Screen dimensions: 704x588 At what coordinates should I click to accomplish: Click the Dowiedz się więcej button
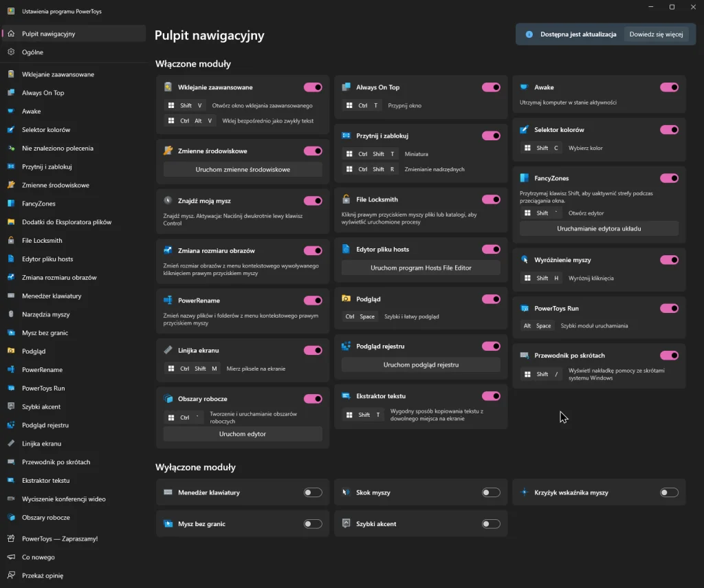pos(656,34)
